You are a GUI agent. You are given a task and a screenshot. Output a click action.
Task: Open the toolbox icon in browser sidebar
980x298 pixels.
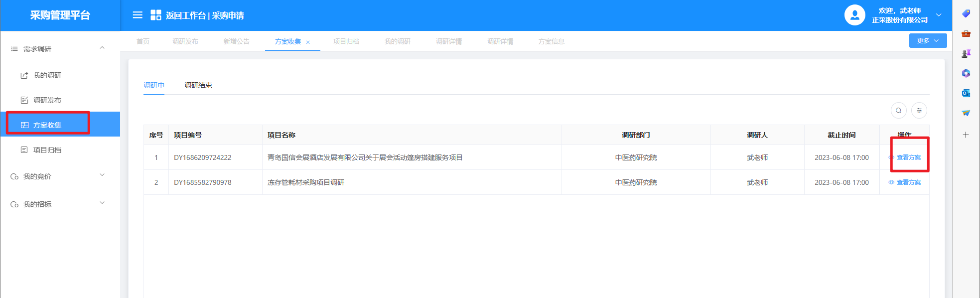(966, 33)
